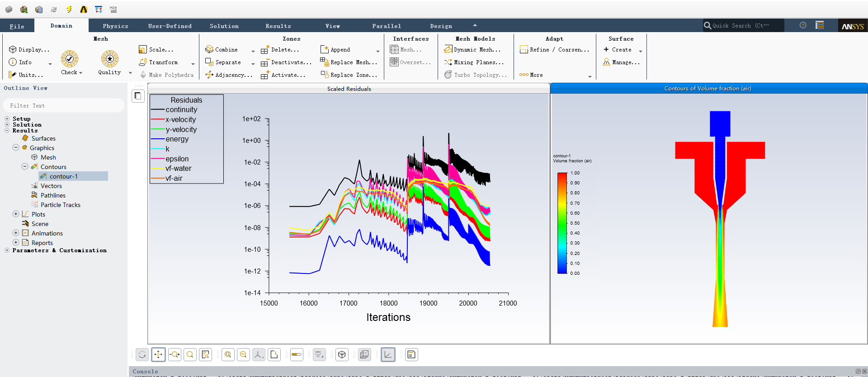
Task: Click the greyed 3D box projection icon
Action: pos(365,355)
